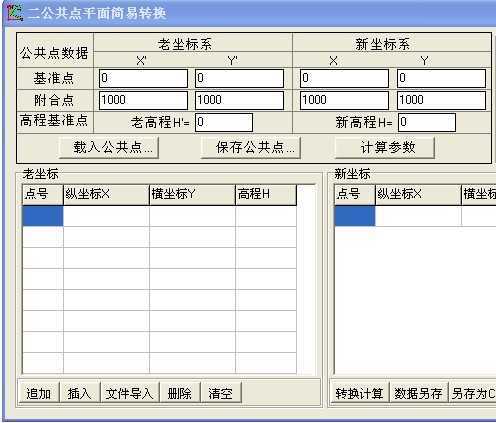Focus 基准点 old X' input field
The image size is (496, 423).
tap(143, 78)
